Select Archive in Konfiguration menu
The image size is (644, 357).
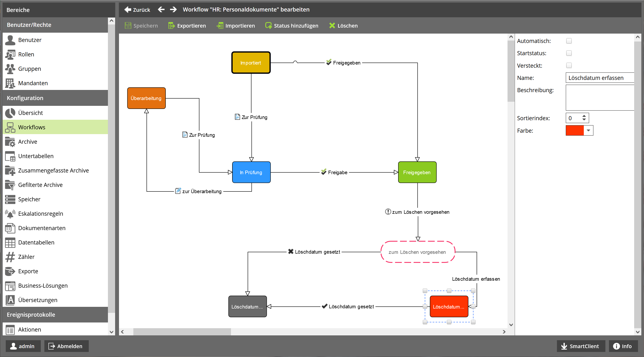point(55,142)
